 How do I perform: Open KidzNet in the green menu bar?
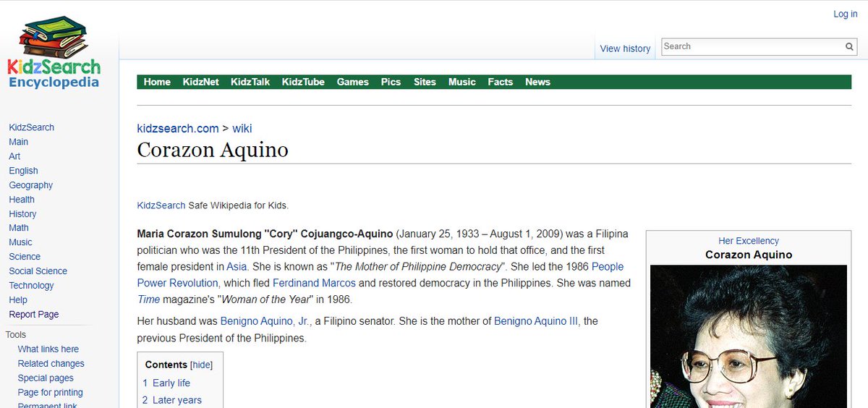200,82
